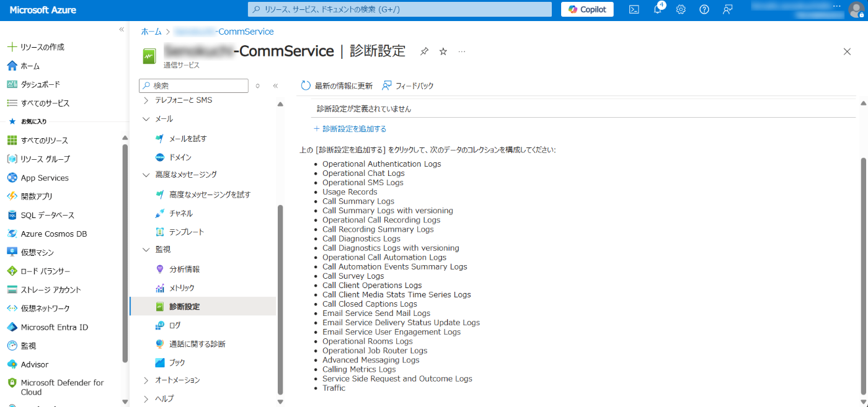The width and height of the screenshot is (868, 407).
Task: Collapse the left portal menu
Action: point(122,30)
